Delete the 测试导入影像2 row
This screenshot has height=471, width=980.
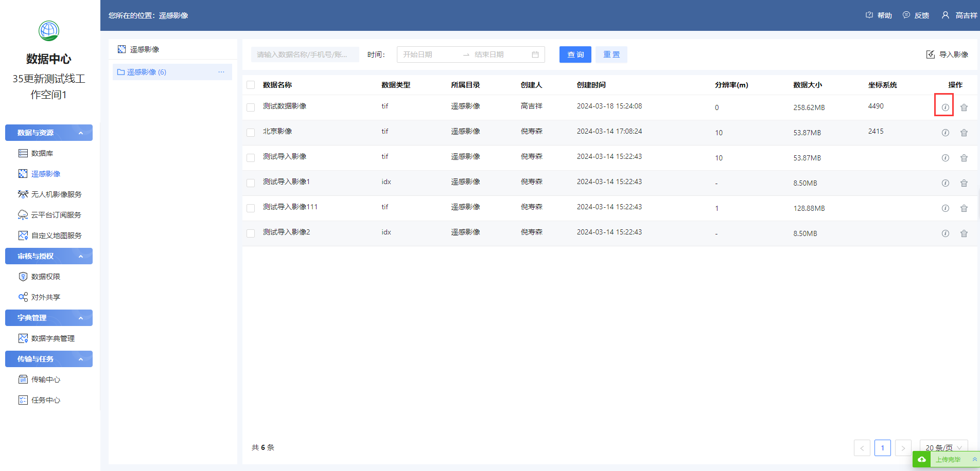[x=964, y=233]
